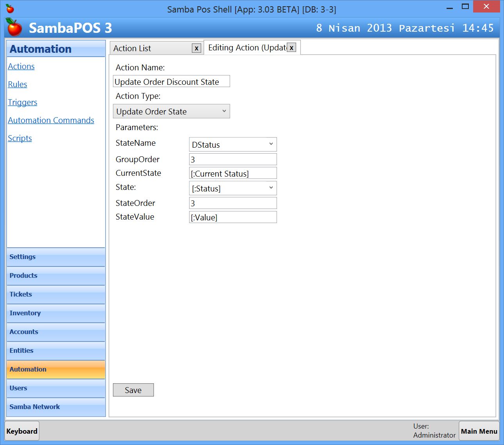Select the Editing Action tab
The image size is (504, 445).
point(246,48)
